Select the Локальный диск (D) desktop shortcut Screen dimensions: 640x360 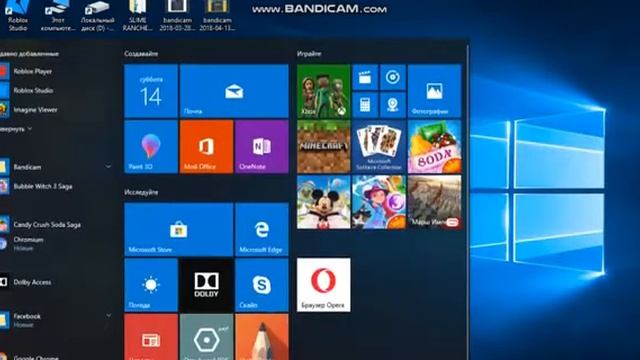click(x=98, y=16)
